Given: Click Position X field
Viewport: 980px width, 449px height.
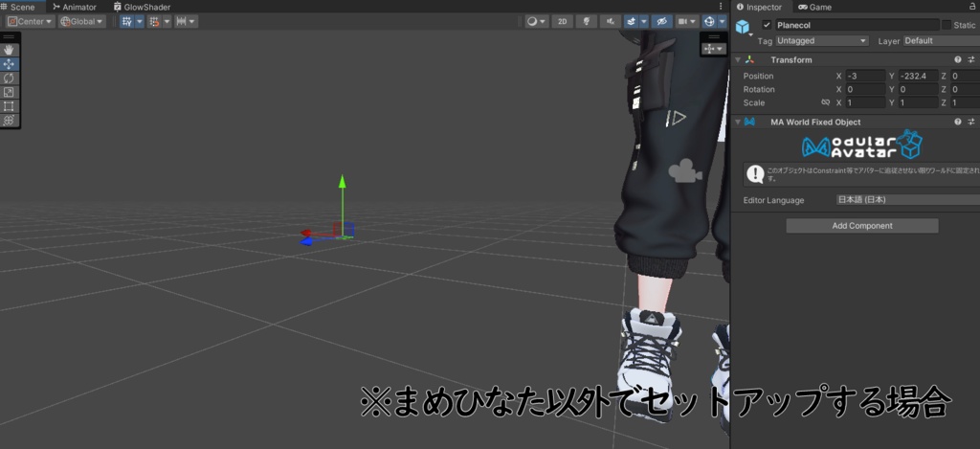Looking at the screenshot, I should (865, 76).
